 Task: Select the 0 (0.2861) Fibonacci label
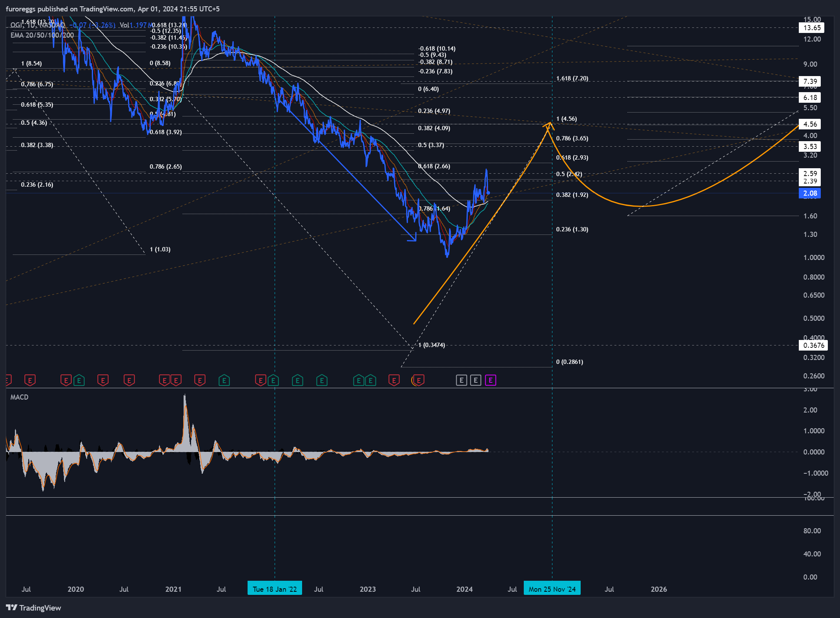click(x=570, y=362)
